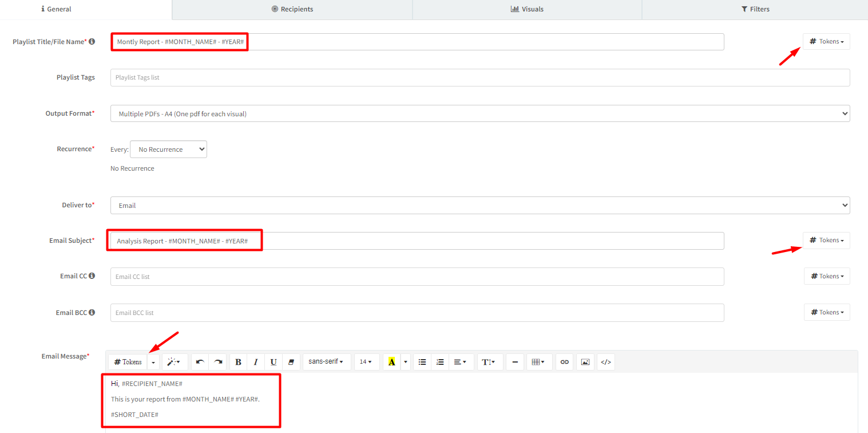This screenshot has width=868, height=433.
Task: Toggle underline formatting in email message
Action: (274, 362)
